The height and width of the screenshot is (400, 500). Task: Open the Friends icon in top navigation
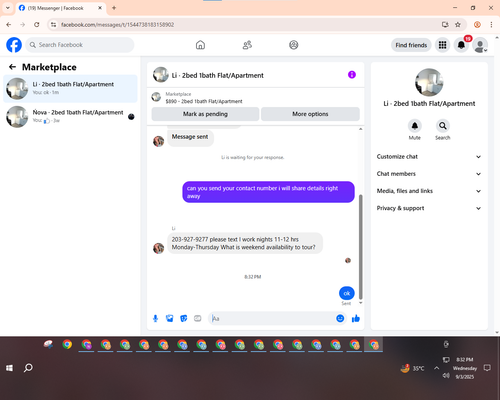(247, 45)
